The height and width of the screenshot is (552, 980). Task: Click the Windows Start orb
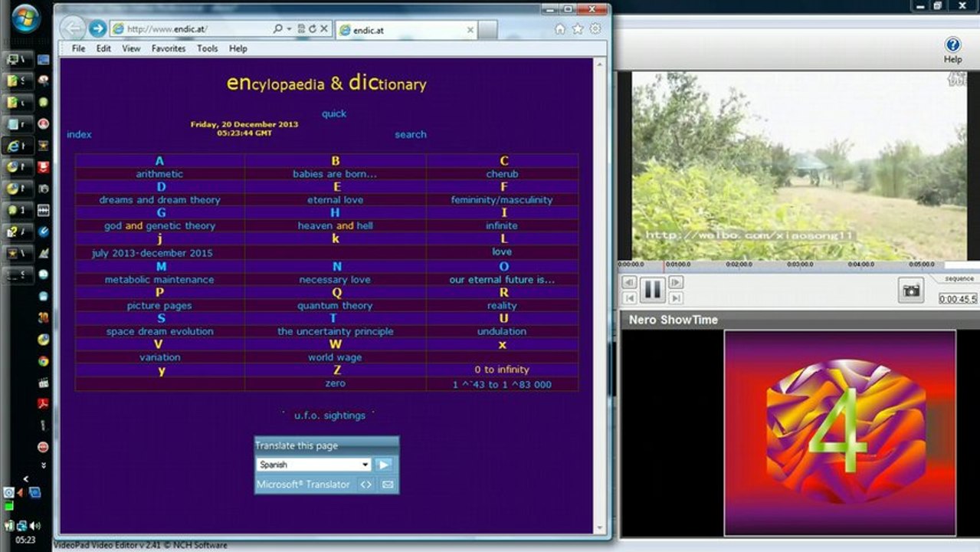[26, 18]
